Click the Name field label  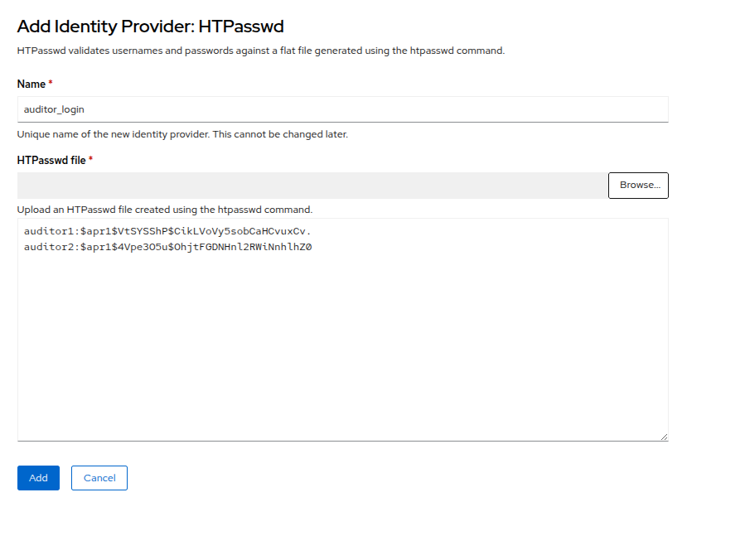[x=31, y=84]
